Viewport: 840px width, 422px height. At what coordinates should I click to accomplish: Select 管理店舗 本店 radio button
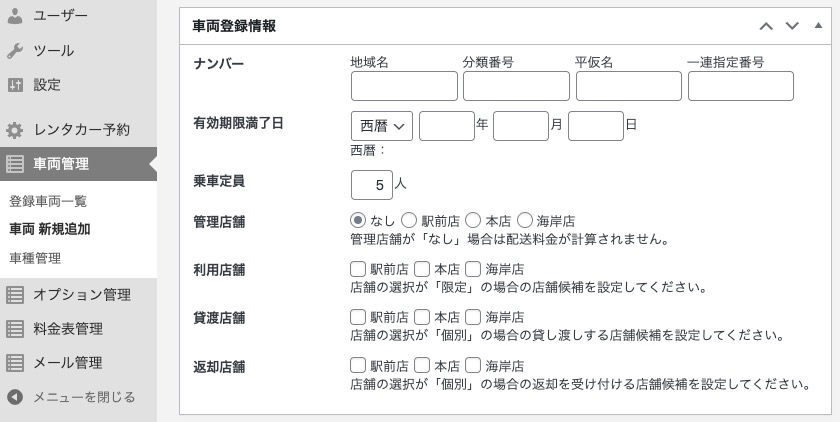coord(473,220)
